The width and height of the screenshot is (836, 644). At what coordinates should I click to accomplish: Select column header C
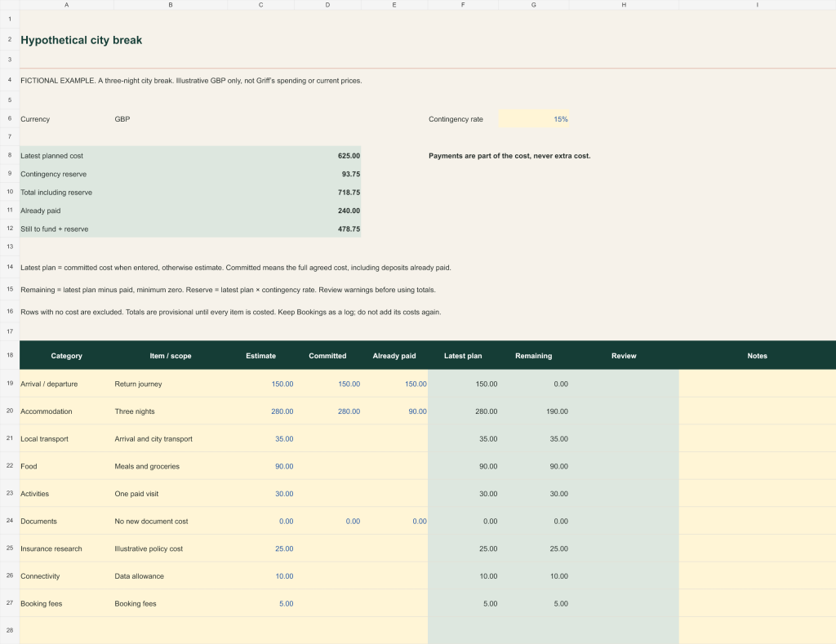(x=260, y=5)
